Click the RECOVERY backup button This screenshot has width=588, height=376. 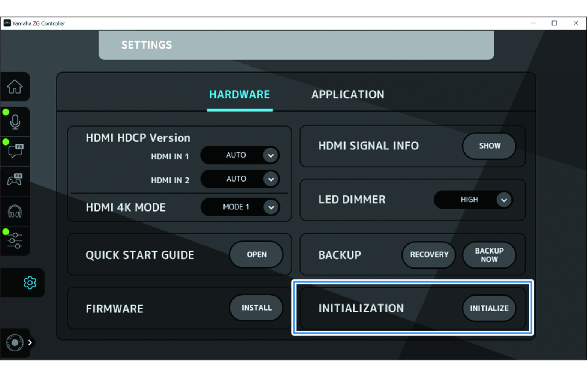point(429,255)
